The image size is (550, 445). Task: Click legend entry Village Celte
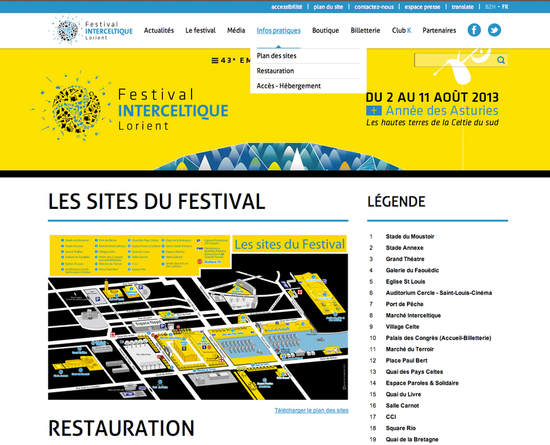(x=402, y=326)
